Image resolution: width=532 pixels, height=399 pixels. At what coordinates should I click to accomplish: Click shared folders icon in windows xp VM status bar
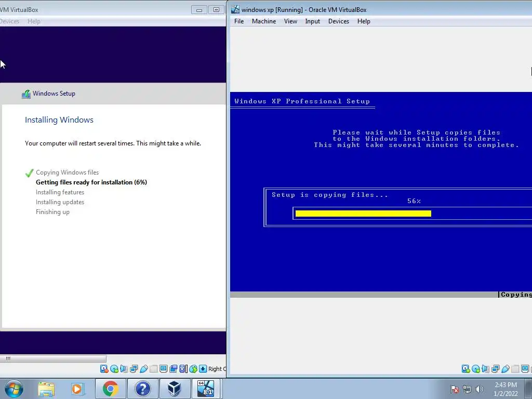coord(515,369)
